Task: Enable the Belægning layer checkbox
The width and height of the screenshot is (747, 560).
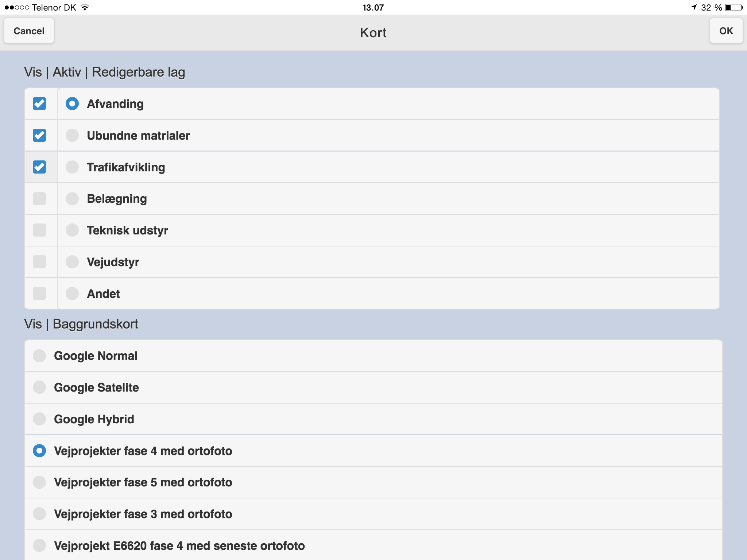Action: 39,199
